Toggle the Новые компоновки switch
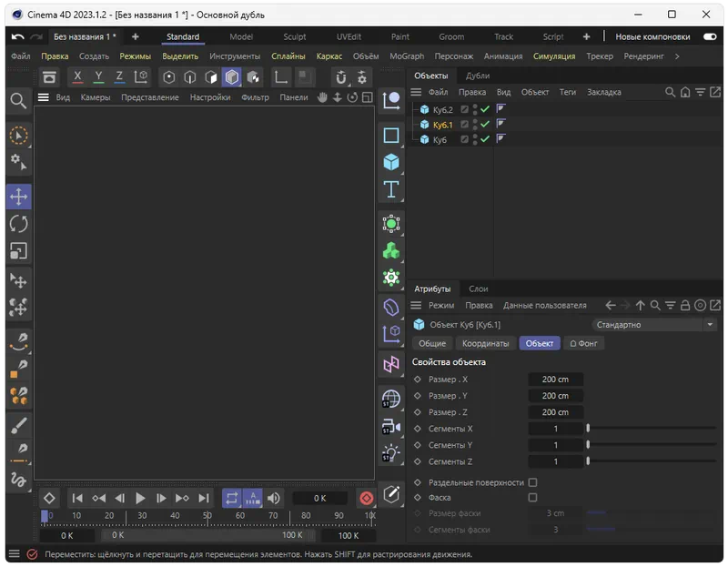The image size is (728, 567). 710,36
